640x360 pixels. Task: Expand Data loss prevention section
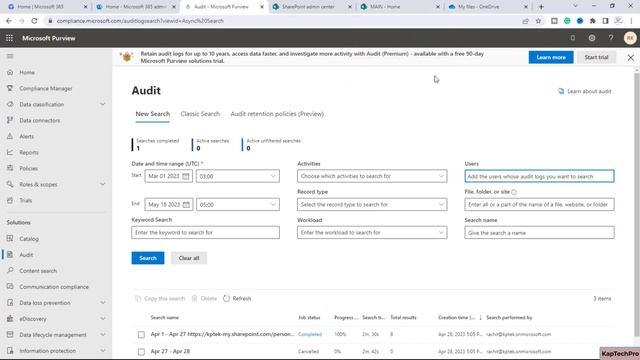(x=102, y=303)
